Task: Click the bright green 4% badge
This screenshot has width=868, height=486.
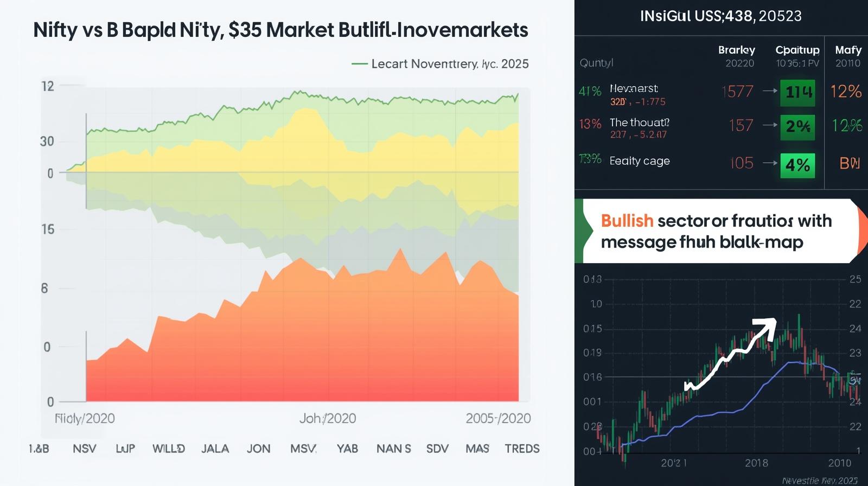Action: point(797,164)
